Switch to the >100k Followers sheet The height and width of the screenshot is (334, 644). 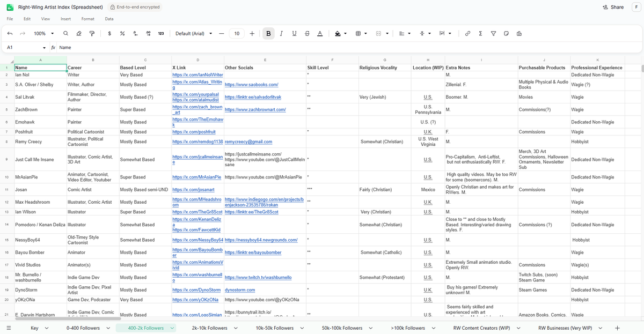click(x=408, y=328)
